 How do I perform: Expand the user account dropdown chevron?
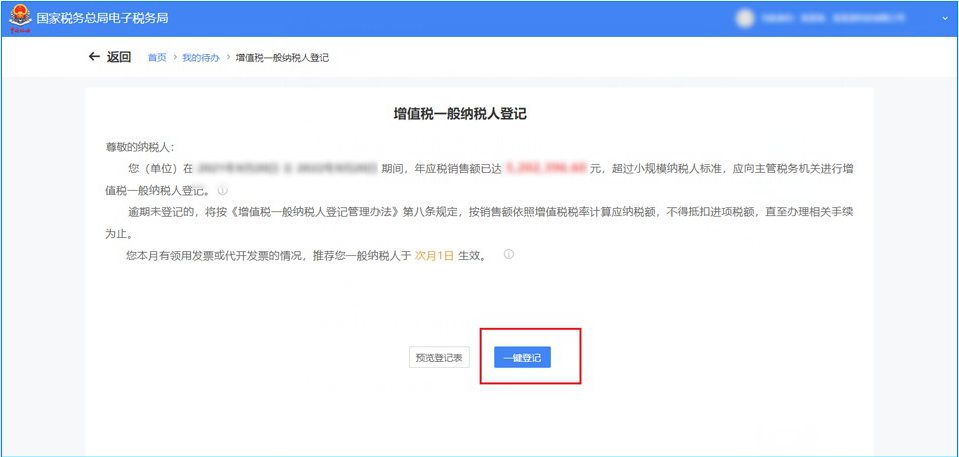click(944, 18)
